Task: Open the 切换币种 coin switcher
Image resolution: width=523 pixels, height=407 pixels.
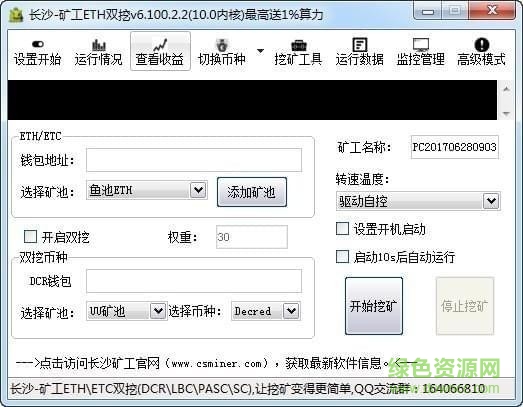Action: [x=221, y=52]
